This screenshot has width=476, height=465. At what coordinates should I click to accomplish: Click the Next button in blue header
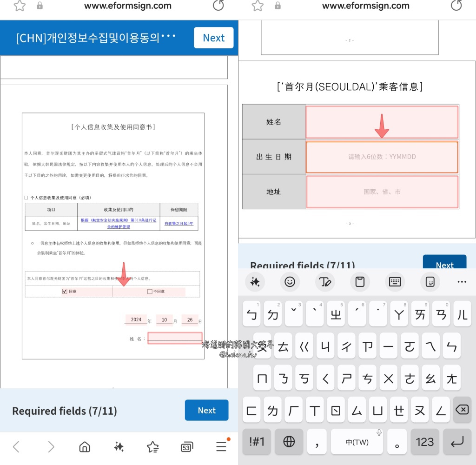(x=213, y=38)
